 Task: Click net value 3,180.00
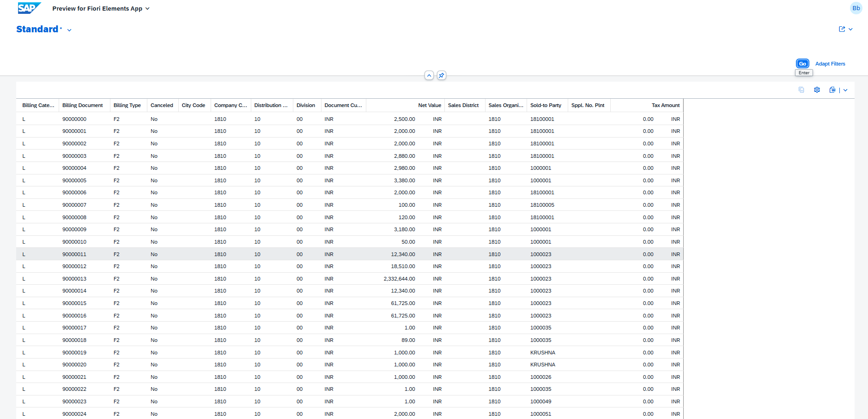coord(404,229)
